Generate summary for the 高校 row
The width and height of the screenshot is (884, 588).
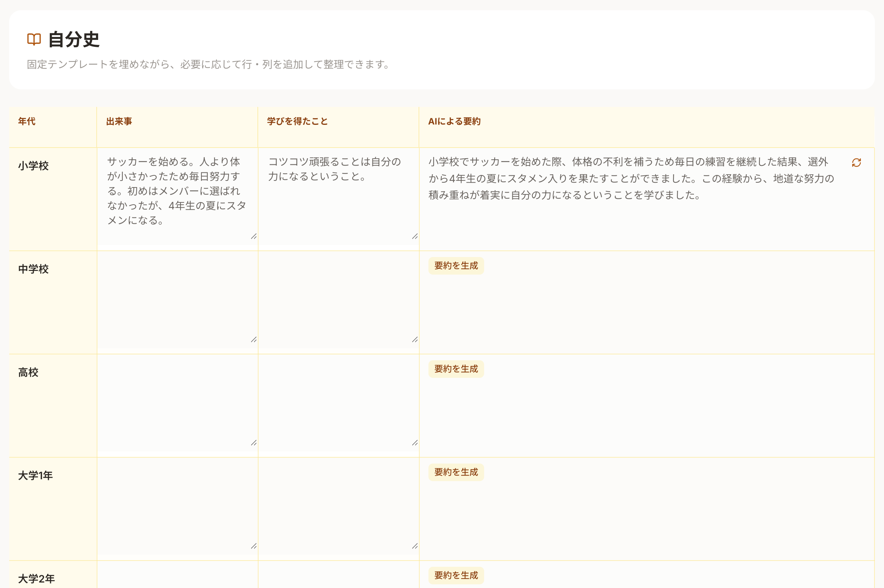pyautogui.click(x=456, y=369)
